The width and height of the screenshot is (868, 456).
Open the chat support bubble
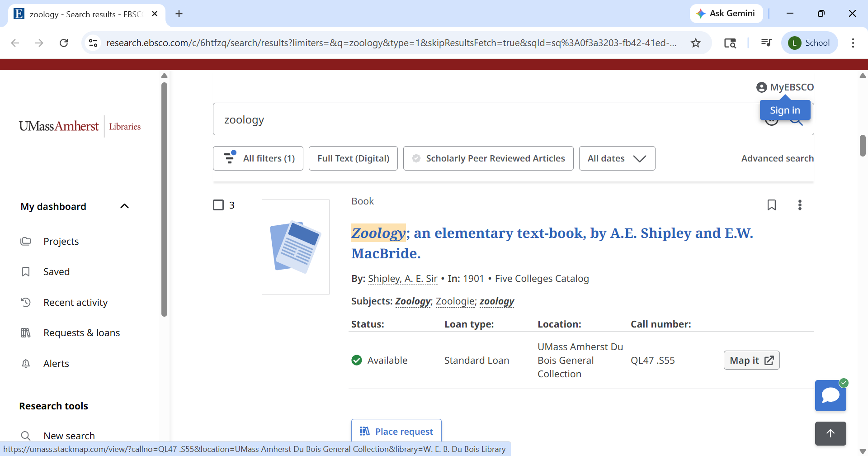(830, 395)
